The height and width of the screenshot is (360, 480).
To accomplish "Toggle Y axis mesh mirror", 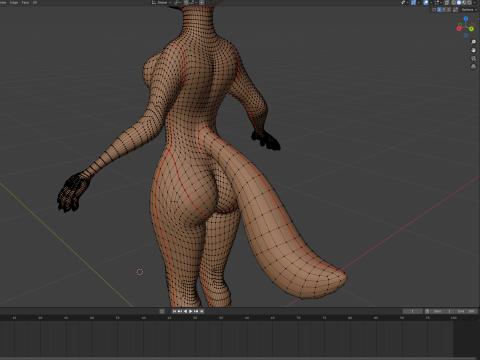I will 444,9.
